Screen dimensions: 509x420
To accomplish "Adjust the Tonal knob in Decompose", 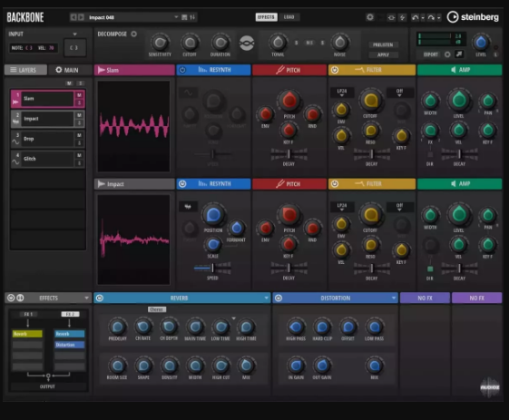I will pyautogui.click(x=278, y=43).
